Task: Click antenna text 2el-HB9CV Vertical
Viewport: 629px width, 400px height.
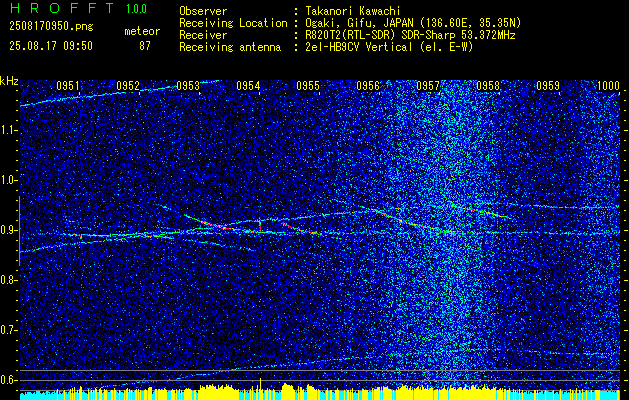Action: [x=359, y=47]
